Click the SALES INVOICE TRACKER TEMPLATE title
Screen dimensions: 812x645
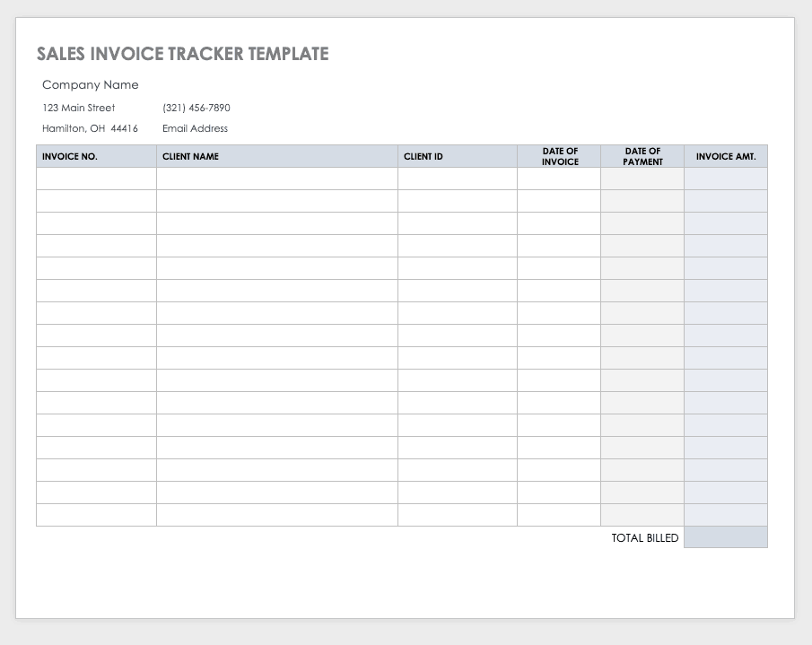click(x=182, y=54)
